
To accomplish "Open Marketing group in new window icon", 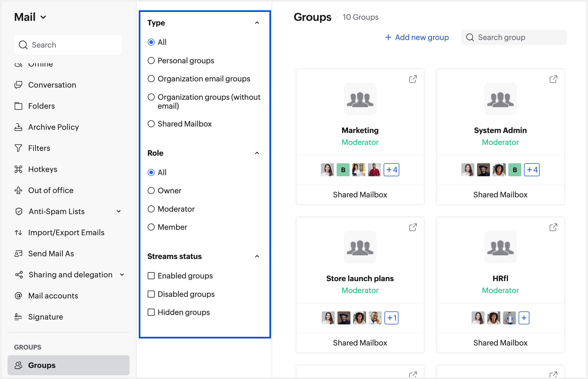I will coord(413,79).
